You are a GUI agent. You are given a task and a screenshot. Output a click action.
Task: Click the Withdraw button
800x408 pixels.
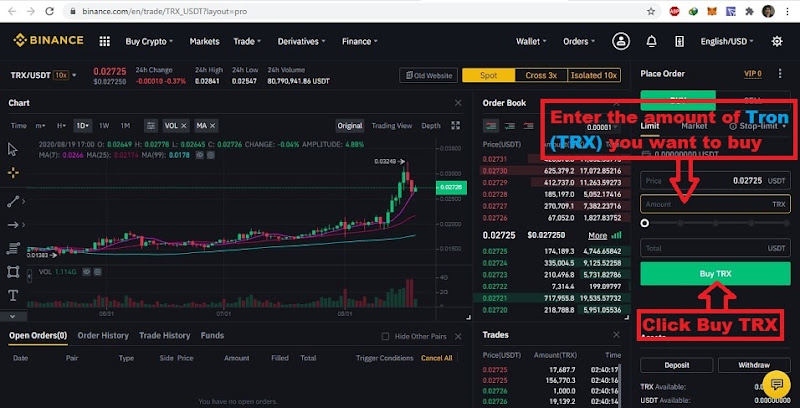click(x=754, y=365)
